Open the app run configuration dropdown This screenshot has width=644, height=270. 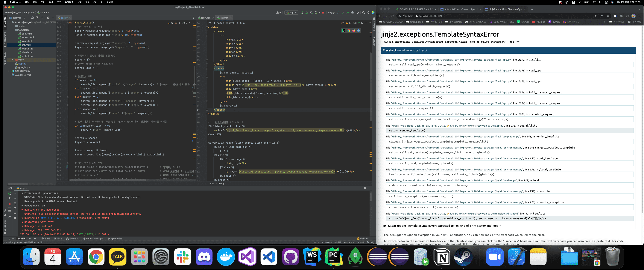(291, 13)
